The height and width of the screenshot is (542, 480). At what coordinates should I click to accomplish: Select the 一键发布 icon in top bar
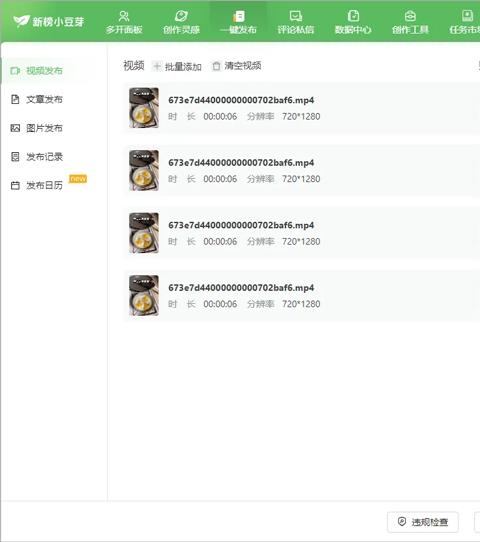point(238,16)
